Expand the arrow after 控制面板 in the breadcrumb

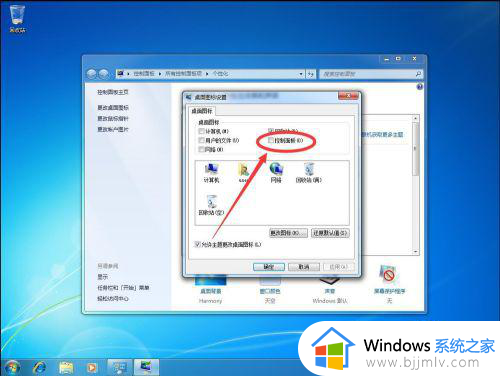160,74
